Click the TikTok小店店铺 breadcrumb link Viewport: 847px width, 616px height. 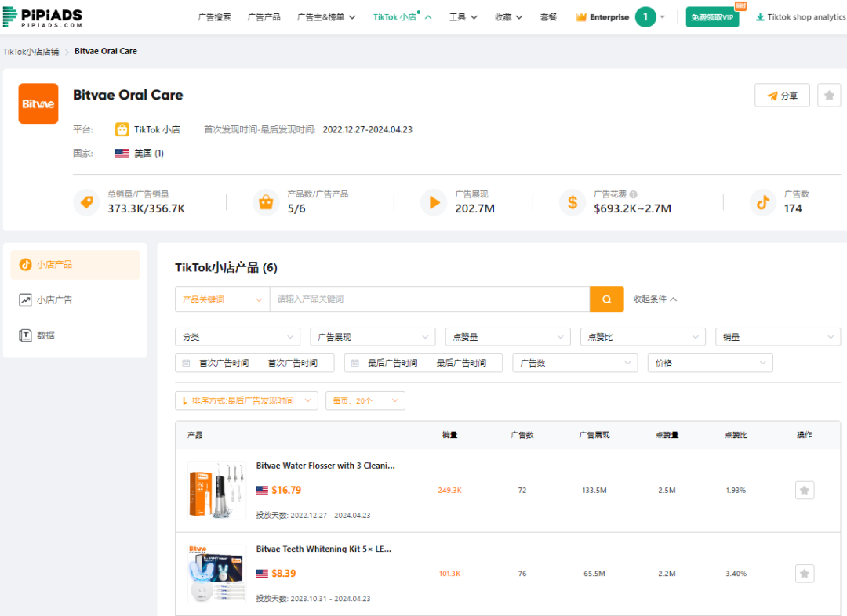tap(31, 51)
